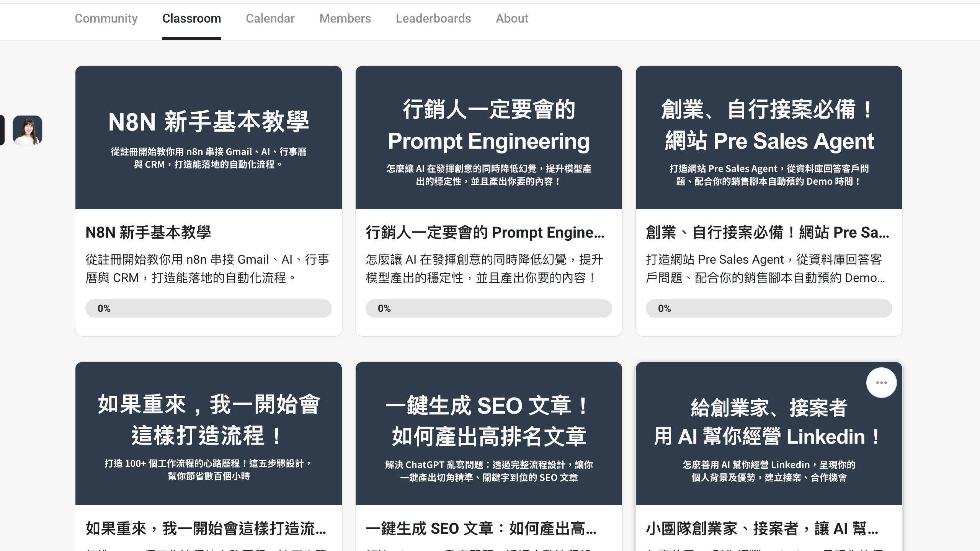This screenshot has width=980, height=551.
Task: Open the N8N 新手基本教學 course thumbnail
Action: point(208,137)
